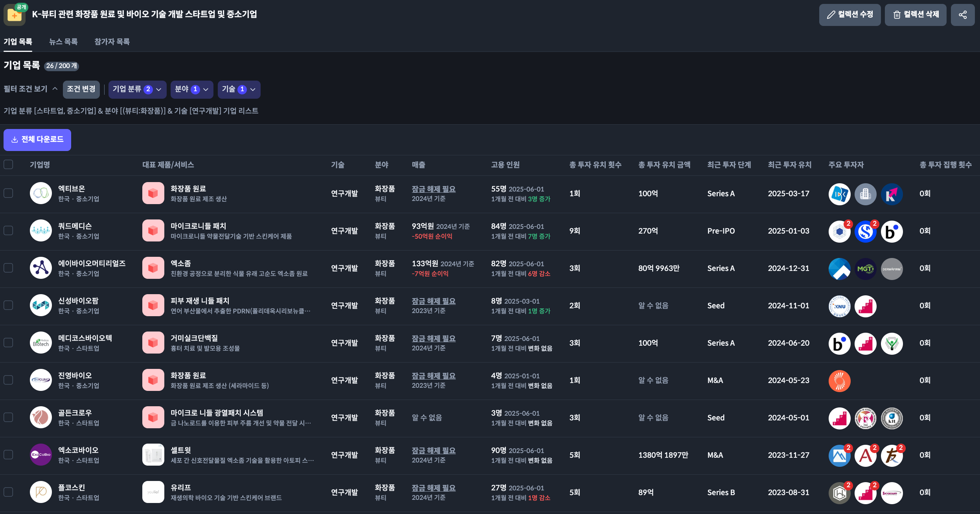The height and width of the screenshot is (514, 980).
Task: Click the MGT investor icon
Action: click(x=865, y=269)
